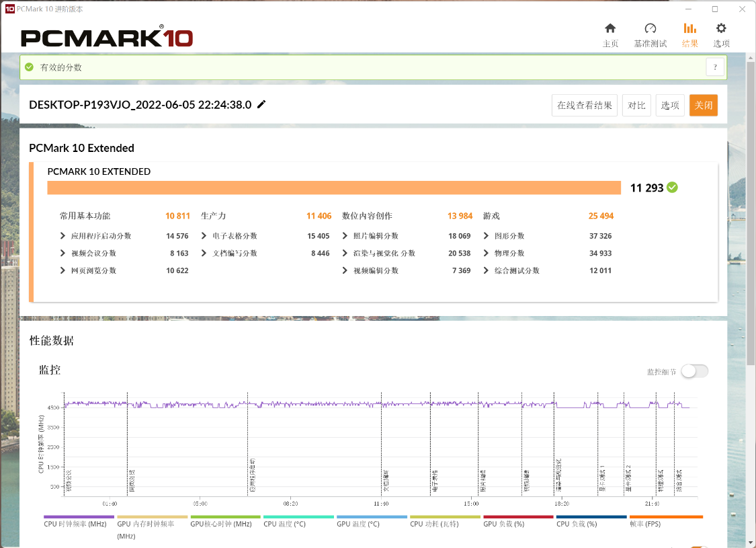756x548 pixels.
Task: Click the 11:40 time label on chart axis
Action: click(381, 504)
